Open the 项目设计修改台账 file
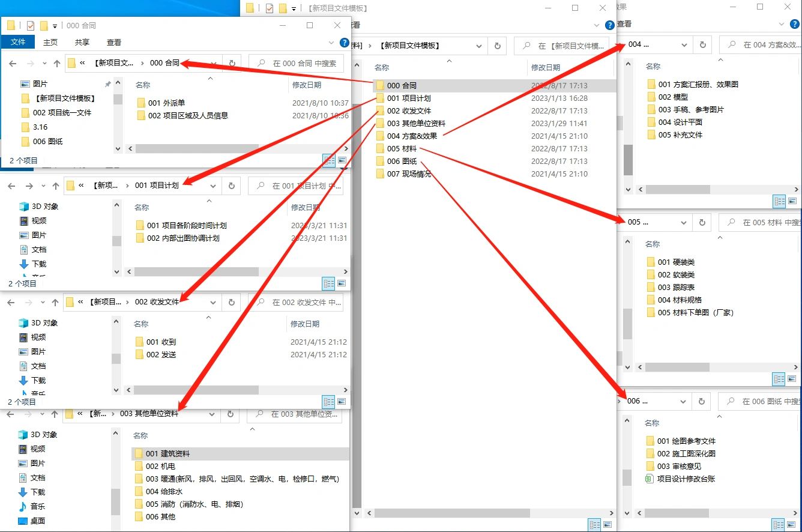802x532 pixels. pyautogui.click(x=686, y=479)
